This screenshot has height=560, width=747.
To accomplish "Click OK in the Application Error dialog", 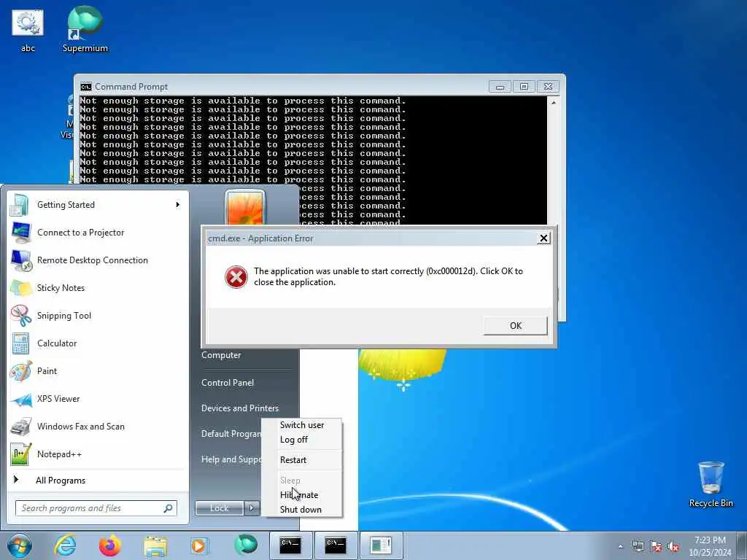I will click(516, 326).
